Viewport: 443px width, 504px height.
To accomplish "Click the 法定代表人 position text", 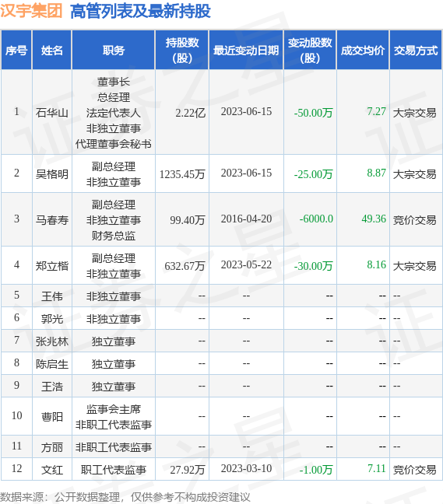I will pos(114,113).
